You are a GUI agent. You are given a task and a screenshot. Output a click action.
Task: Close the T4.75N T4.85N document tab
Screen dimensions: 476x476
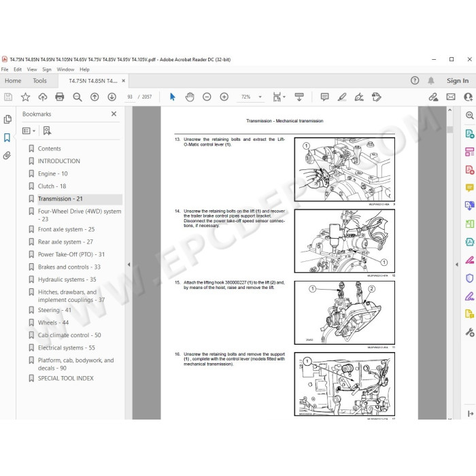point(123,81)
